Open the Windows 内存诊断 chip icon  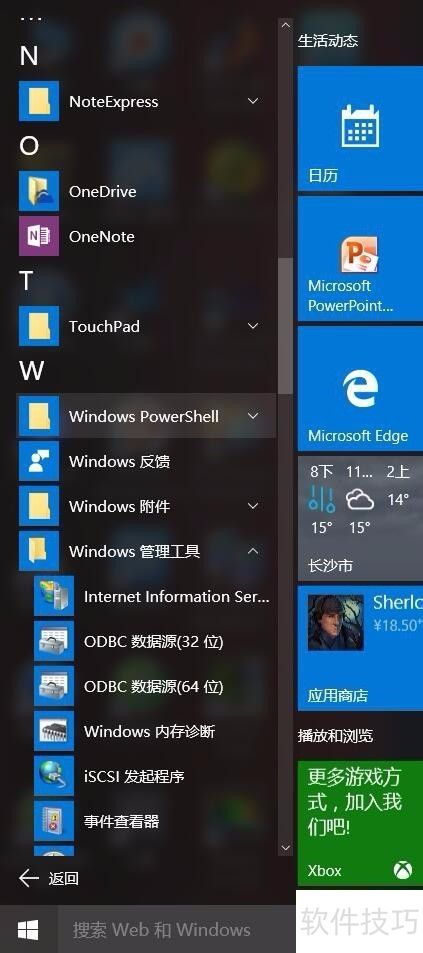pos(53,731)
